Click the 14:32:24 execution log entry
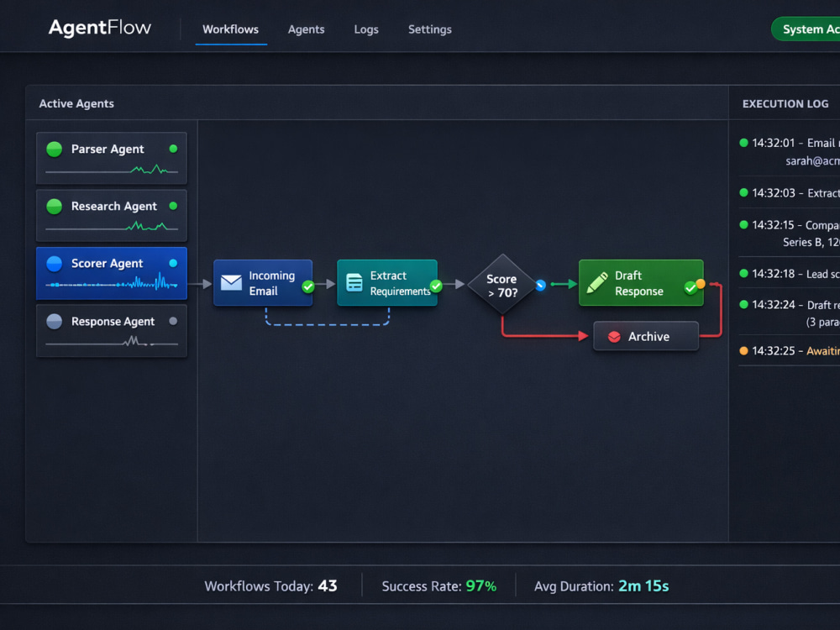The width and height of the screenshot is (840, 630). (x=789, y=312)
